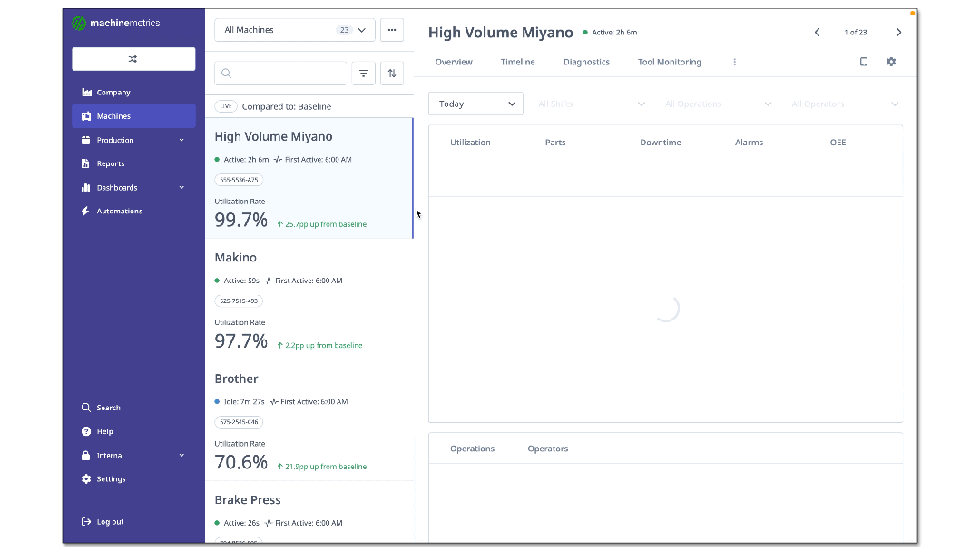Open the All Operators dropdown
Viewport: 980px width, 552px height.
[x=845, y=103]
